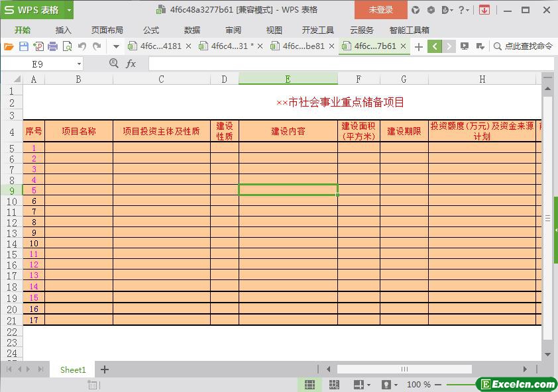
Task: Open the Name Box dropdown for E9
Action: [x=79, y=64]
